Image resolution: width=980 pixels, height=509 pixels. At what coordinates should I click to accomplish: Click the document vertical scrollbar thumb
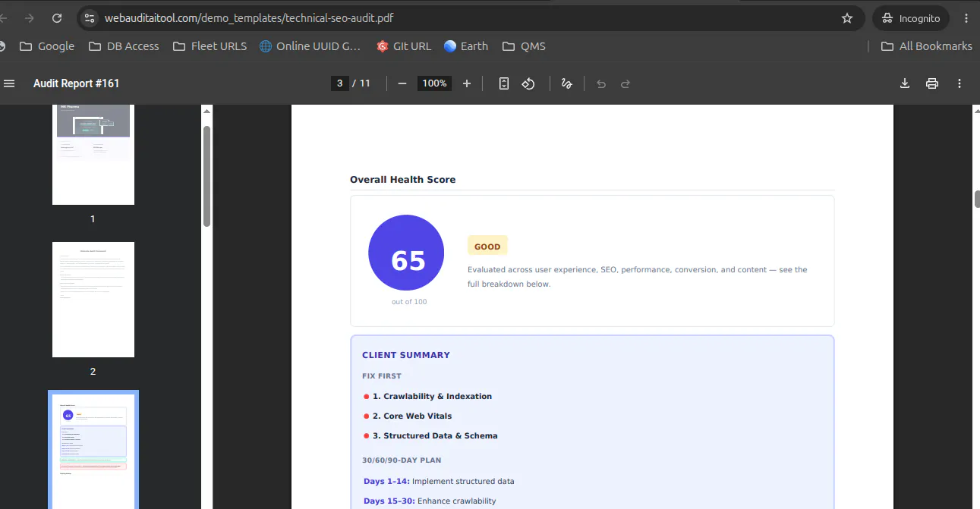[977, 200]
